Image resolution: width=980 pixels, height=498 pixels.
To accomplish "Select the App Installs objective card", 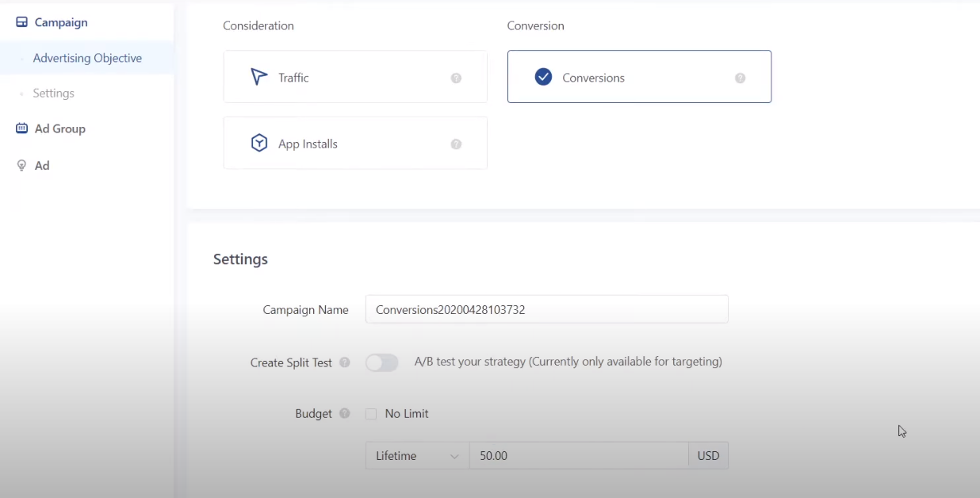I will click(x=354, y=144).
